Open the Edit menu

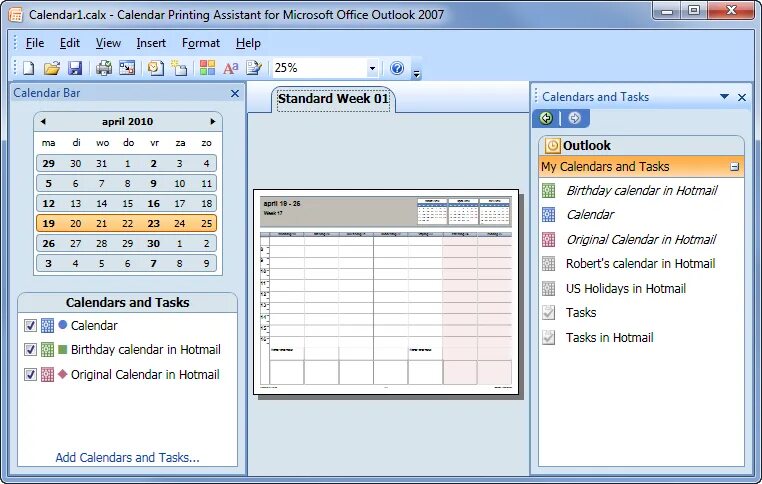coord(70,43)
